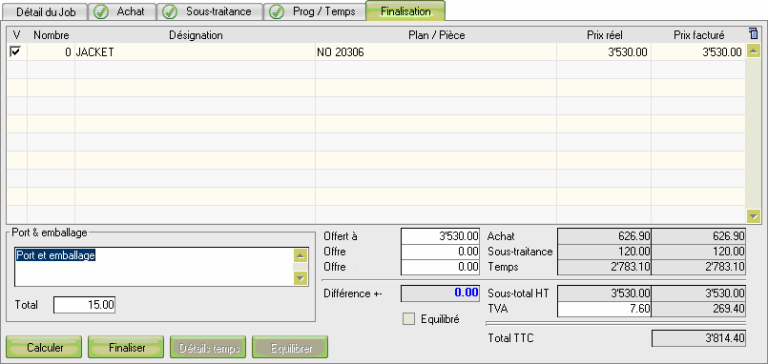Uncheck the V checkbox on the JACKET row
Image resolution: width=768 pixels, height=364 pixels.
pos(15,51)
